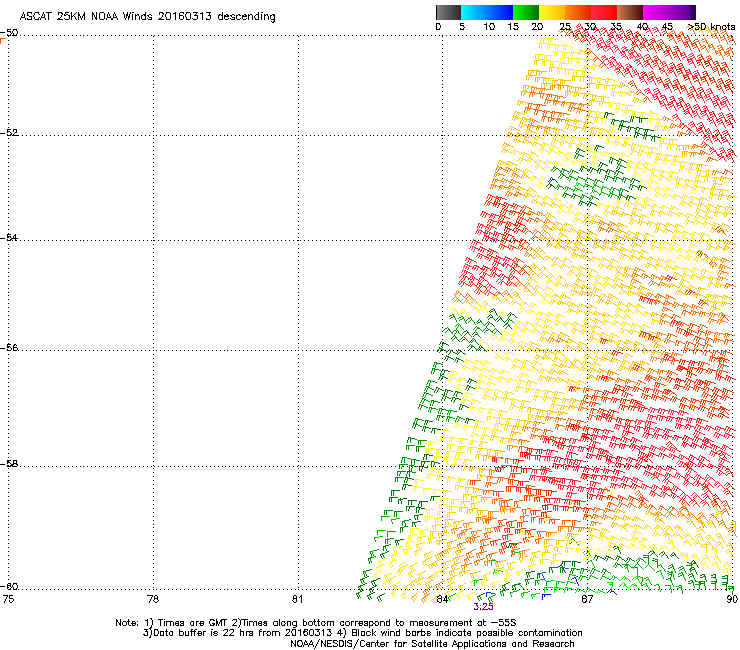
Task: Click the 'Data buffer is 22 hrs' note
Action: click(205, 633)
